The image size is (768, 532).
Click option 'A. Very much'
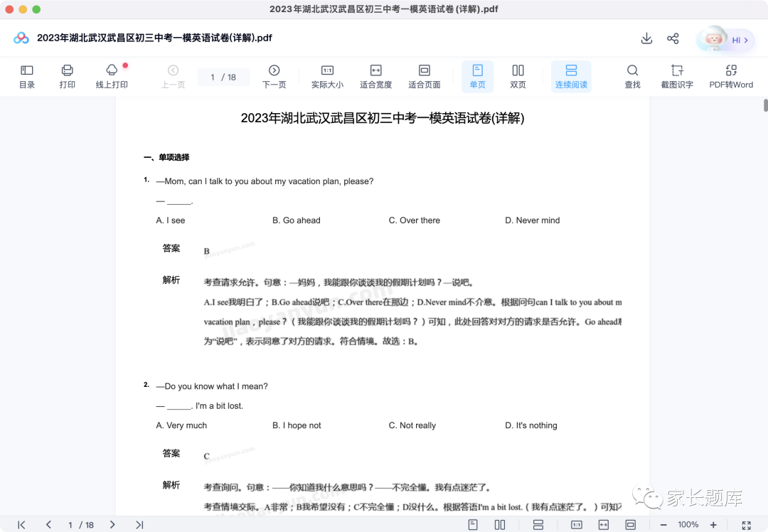click(182, 425)
